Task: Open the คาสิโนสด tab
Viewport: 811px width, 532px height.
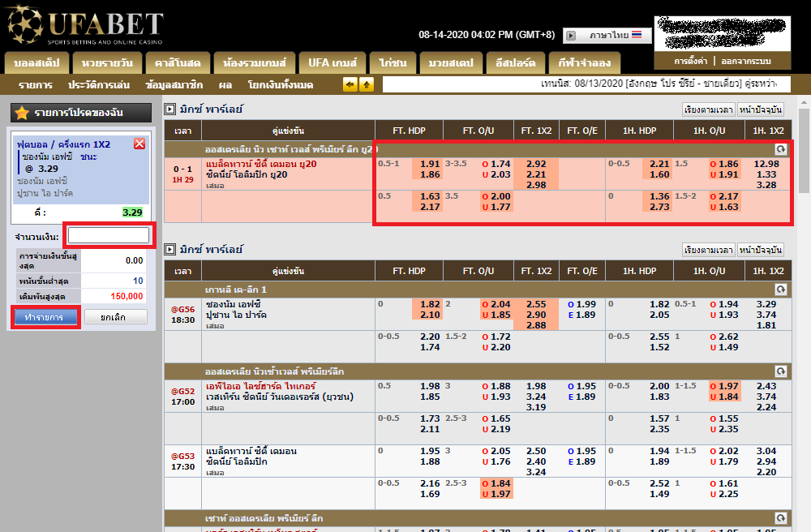Action: coord(178,63)
